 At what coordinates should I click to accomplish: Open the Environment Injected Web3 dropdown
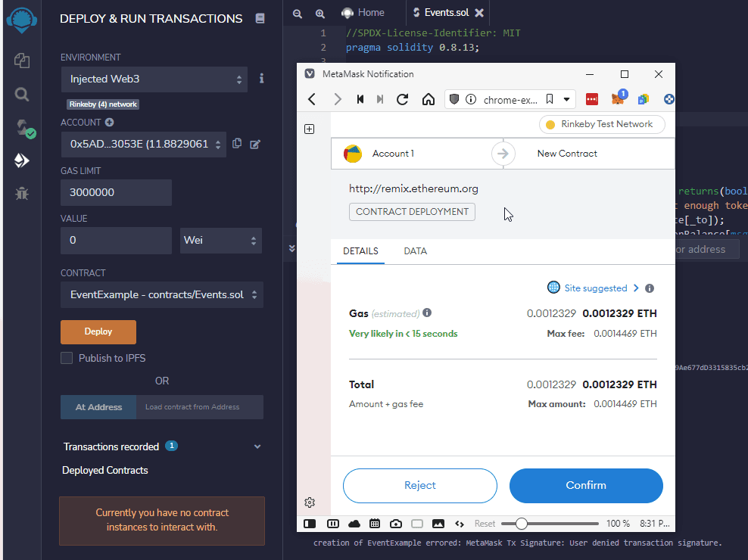154,79
